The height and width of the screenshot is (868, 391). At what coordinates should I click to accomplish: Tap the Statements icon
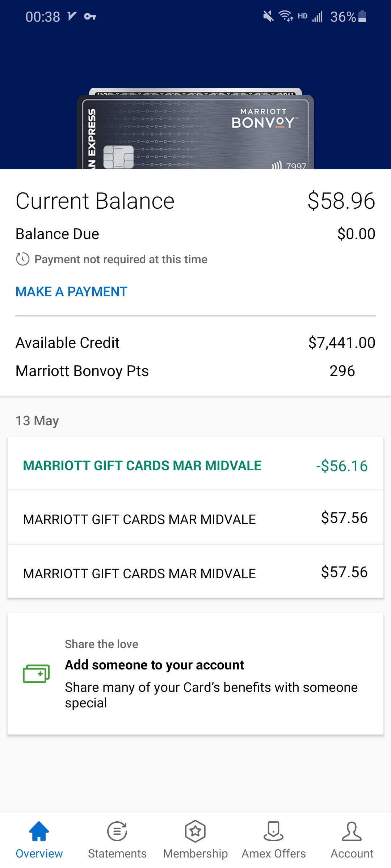pyautogui.click(x=117, y=831)
